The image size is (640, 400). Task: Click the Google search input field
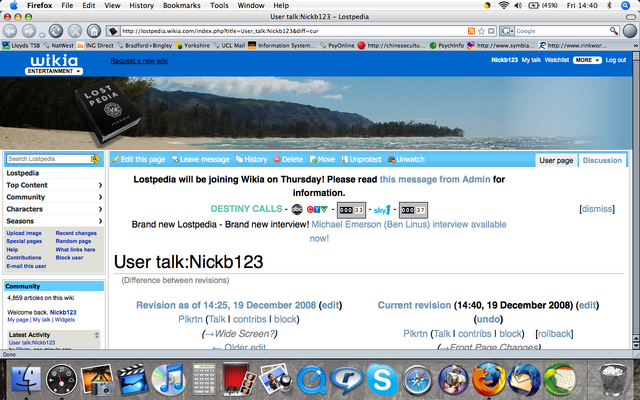pyautogui.click(x=562, y=31)
